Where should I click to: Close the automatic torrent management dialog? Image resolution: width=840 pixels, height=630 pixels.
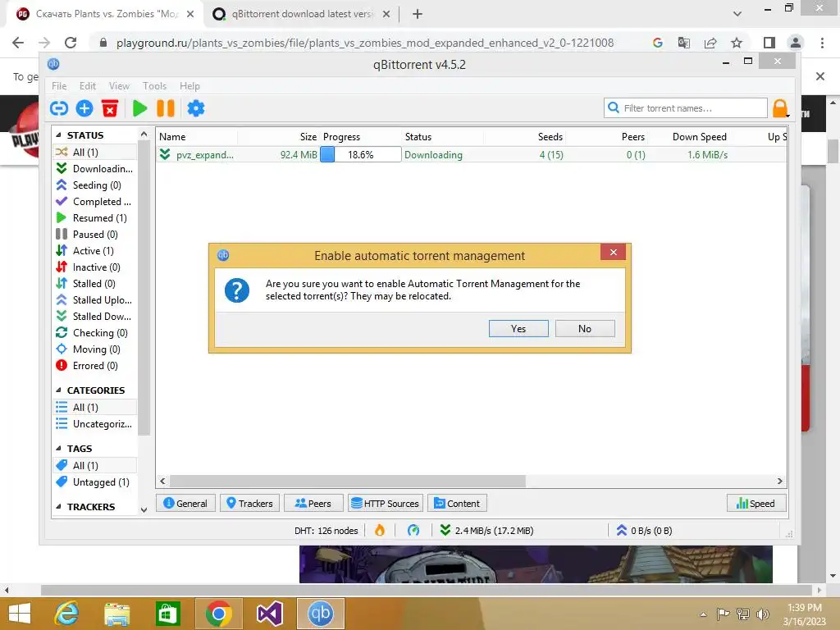click(x=614, y=253)
